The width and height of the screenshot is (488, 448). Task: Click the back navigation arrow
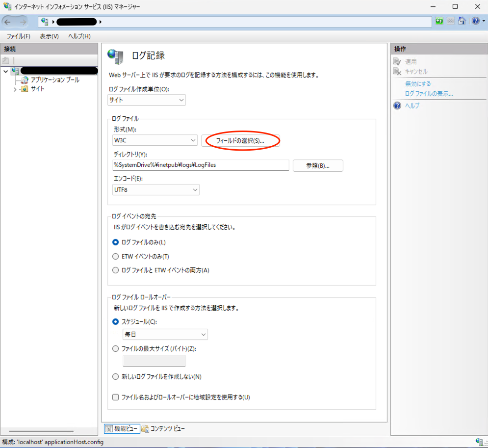(8, 22)
